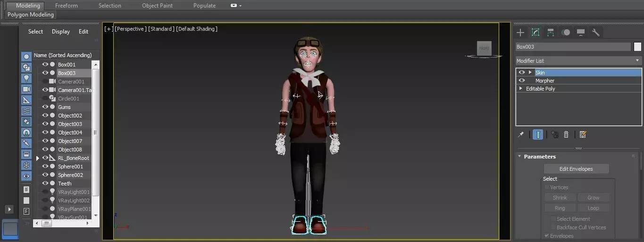Open the Scene Explorer Edit menu
The image size is (644, 242).
click(x=84, y=32)
